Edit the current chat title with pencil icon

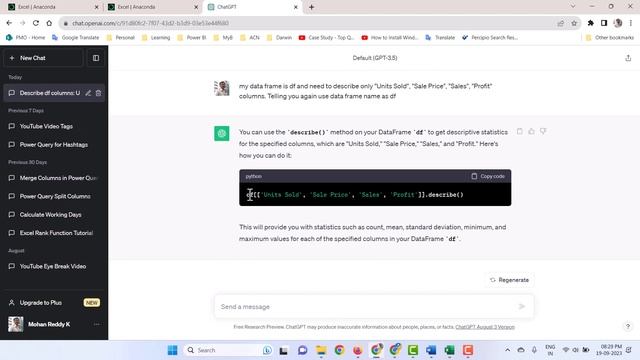click(88, 93)
